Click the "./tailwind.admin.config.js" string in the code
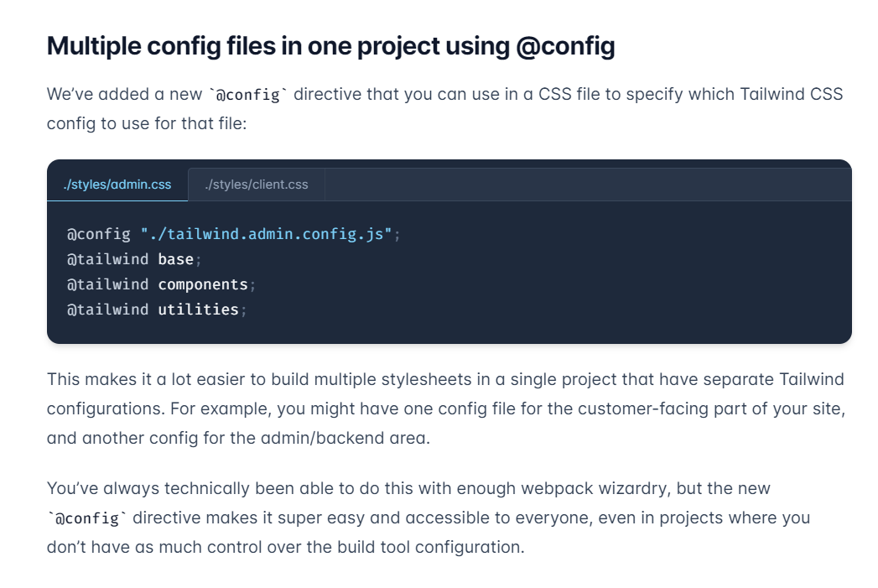Viewport: 878px width, 588px height. pos(267,233)
